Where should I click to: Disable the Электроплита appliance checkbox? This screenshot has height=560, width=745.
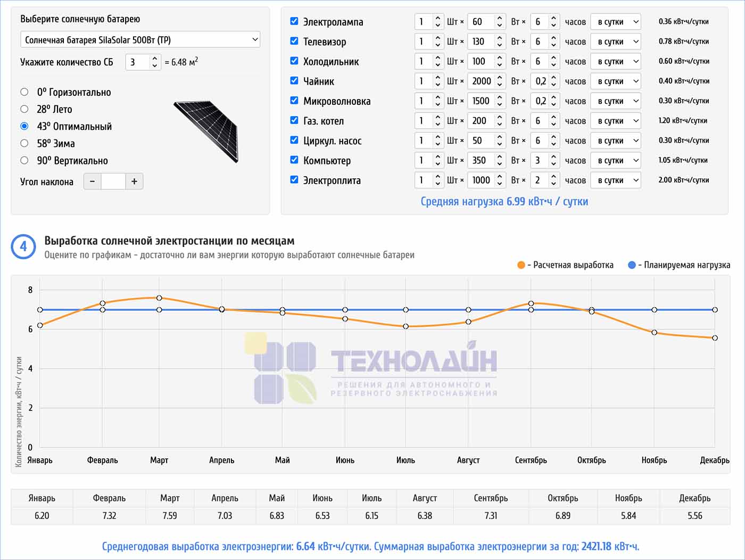pos(294,180)
